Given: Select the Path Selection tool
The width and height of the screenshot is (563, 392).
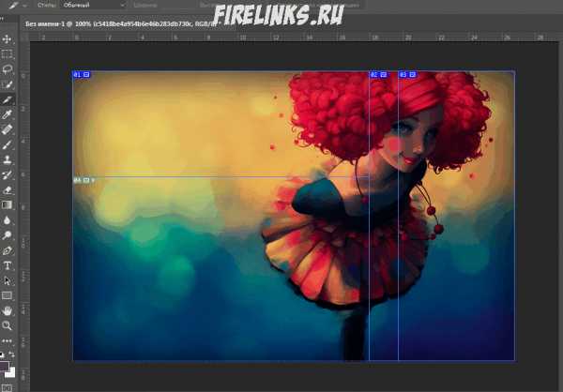Looking at the screenshot, I should pos(7,280).
